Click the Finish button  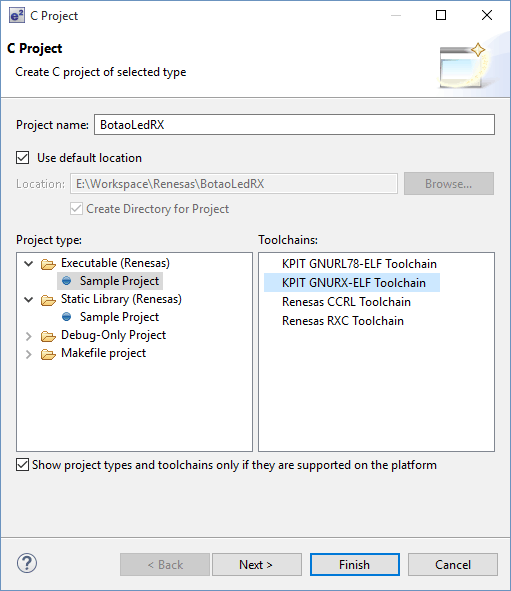click(355, 564)
